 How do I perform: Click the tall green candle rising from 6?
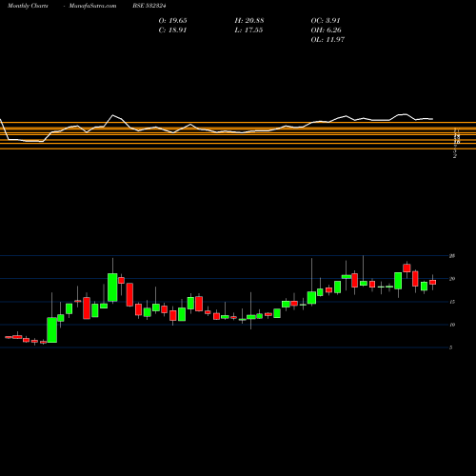52,329
